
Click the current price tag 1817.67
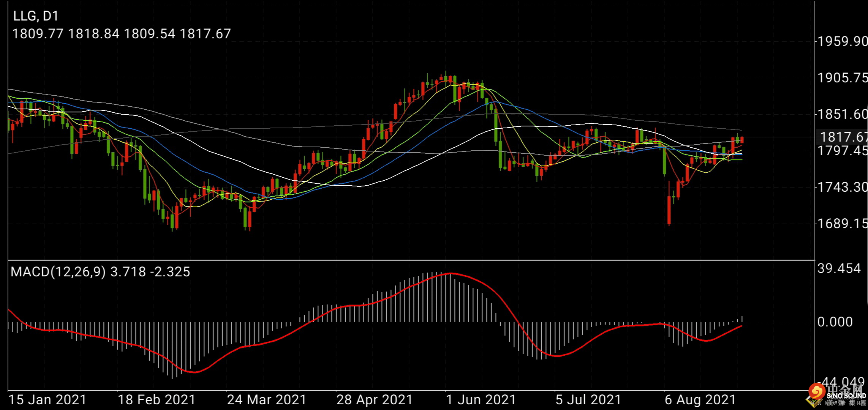842,137
